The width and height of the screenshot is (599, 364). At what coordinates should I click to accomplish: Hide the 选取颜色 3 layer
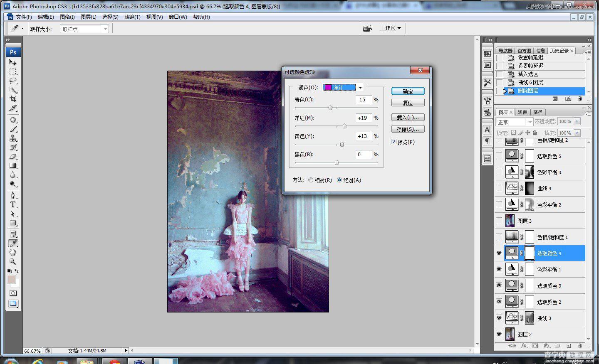499,285
